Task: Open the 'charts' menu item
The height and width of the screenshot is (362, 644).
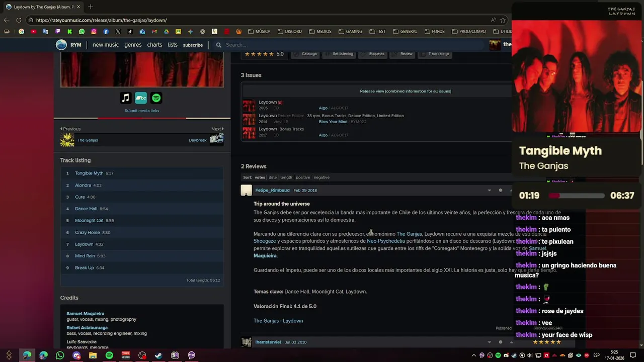Action: [x=154, y=45]
